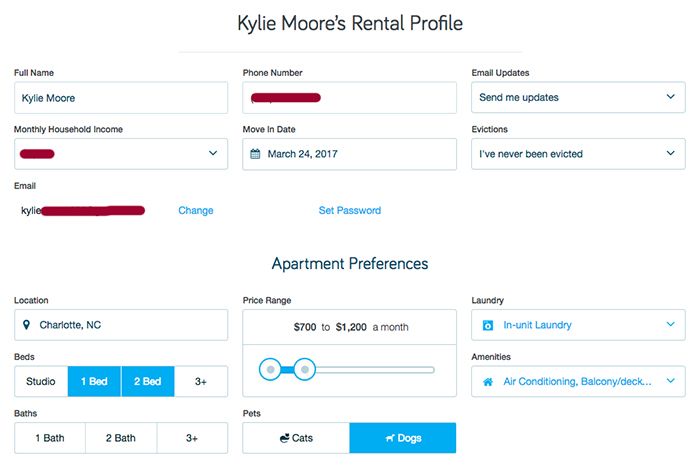Select the 3+ beds option
700x473 pixels.
click(200, 381)
